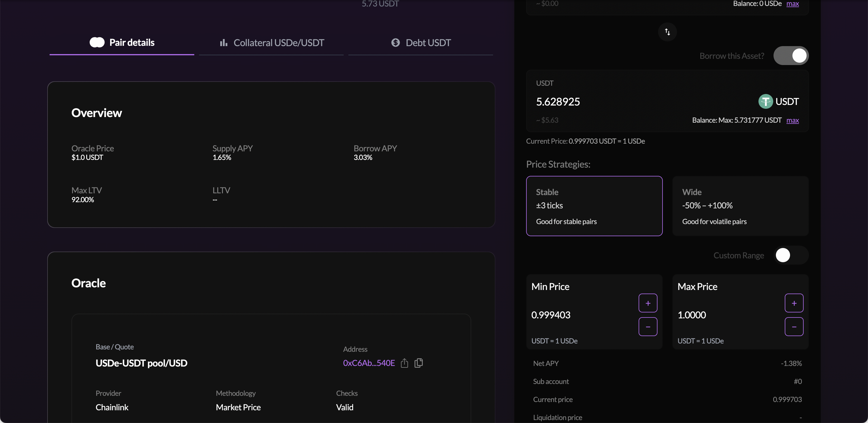Copy the oracle address with copy icon

pos(419,363)
